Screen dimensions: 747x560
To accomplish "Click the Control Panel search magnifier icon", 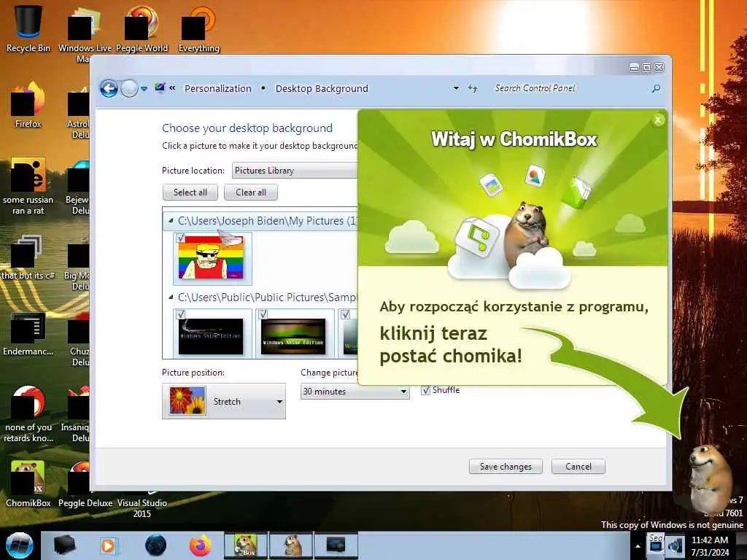I will [656, 88].
